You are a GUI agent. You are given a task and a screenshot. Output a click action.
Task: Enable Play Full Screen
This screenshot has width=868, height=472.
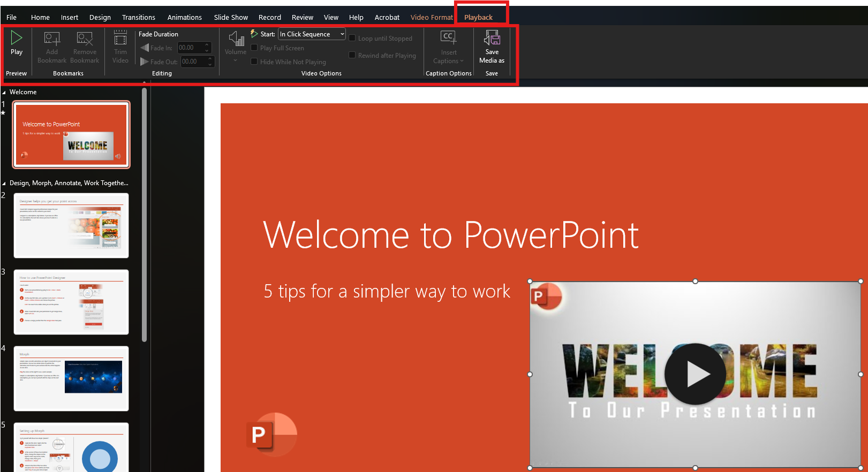pos(254,48)
